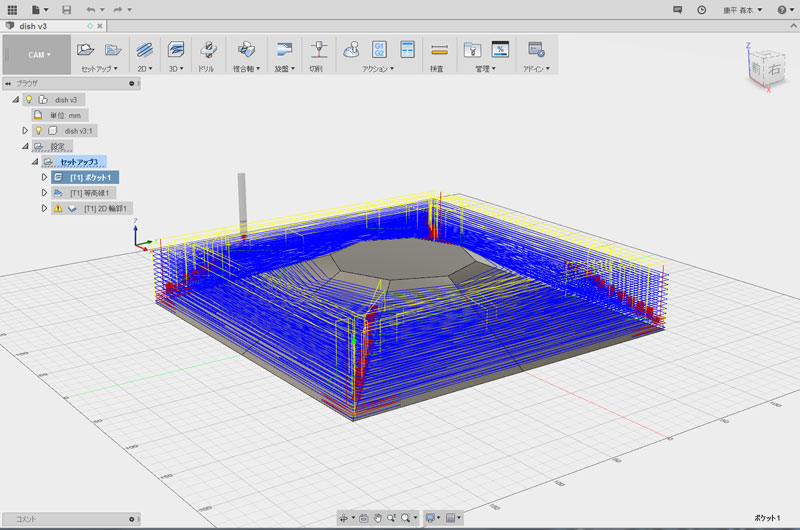800x530 pixels.
Task: Click the multi-axis operation icon
Action: (246, 49)
